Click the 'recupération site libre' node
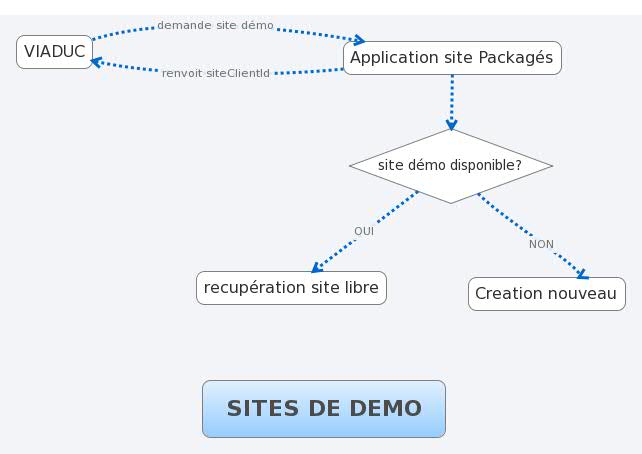The width and height of the screenshot is (642, 454). (291, 288)
